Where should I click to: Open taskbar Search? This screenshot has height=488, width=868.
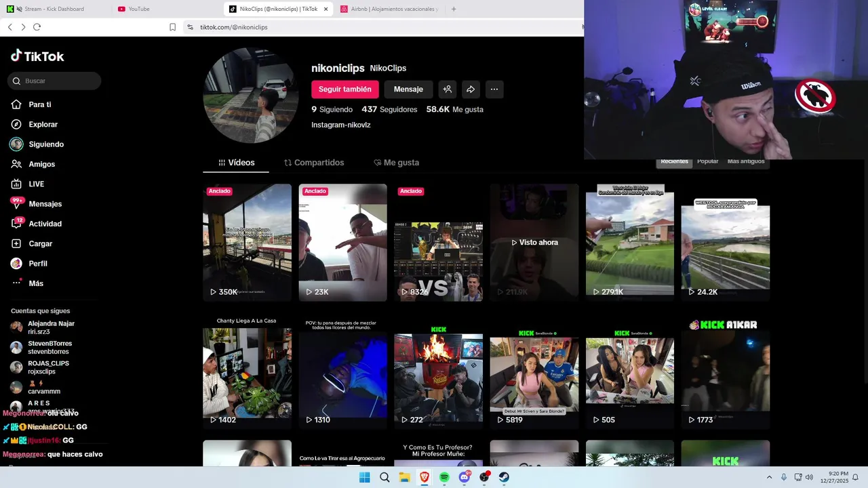[x=384, y=477]
